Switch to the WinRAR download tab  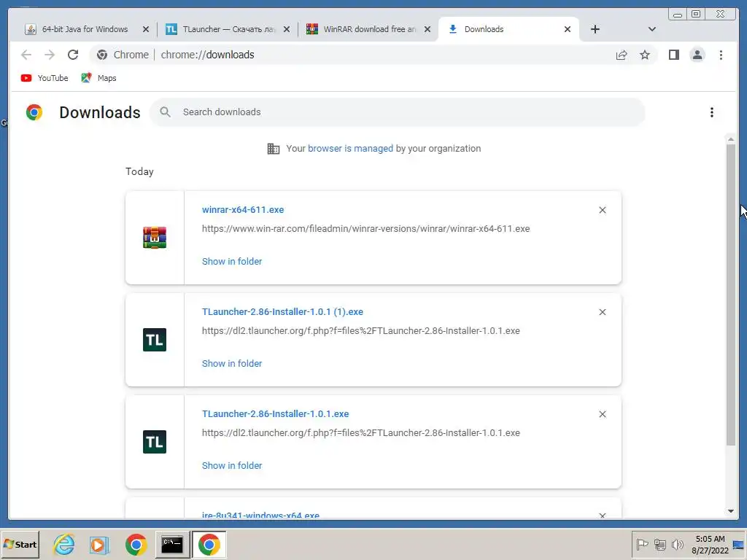(369, 29)
